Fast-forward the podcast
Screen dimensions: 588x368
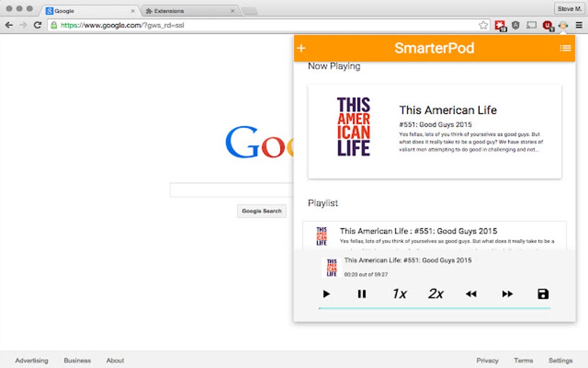pyautogui.click(x=507, y=294)
